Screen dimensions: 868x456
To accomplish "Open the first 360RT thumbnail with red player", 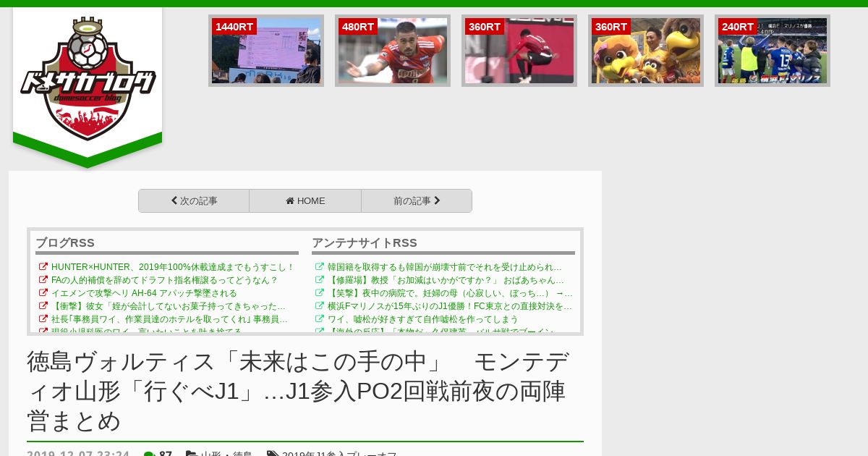I will (x=519, y=51).
